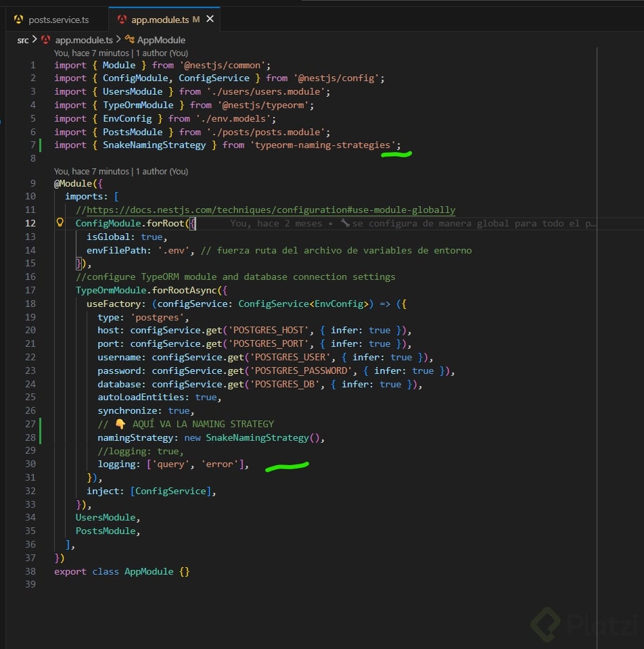This screenshot has height=649, width=644.
Task: Place cursor on SnakeNamingStrategy in line 28
Action: pyautogui.click(x=256, y=437)
